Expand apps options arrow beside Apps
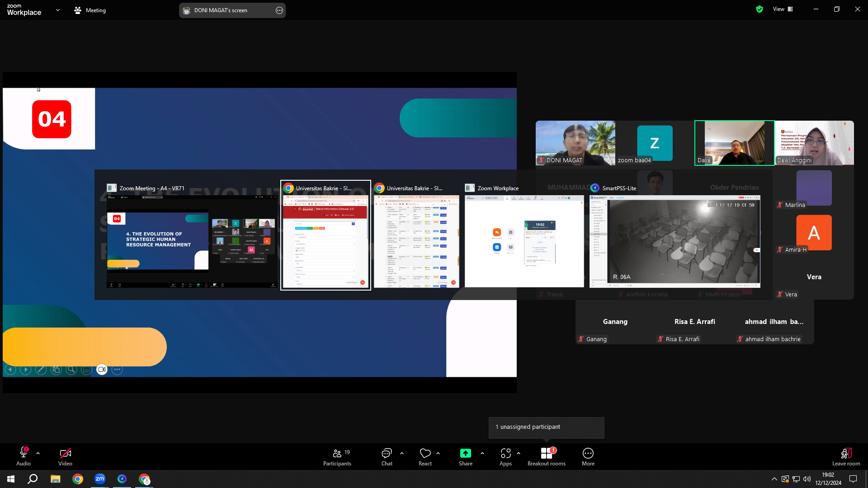 (519, 453)
